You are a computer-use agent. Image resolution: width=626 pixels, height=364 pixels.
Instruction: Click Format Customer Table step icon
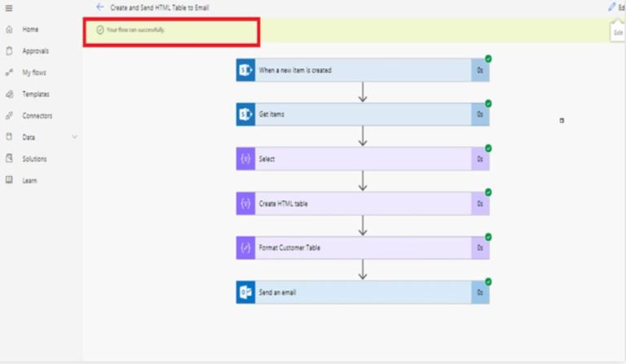point(245,248)
